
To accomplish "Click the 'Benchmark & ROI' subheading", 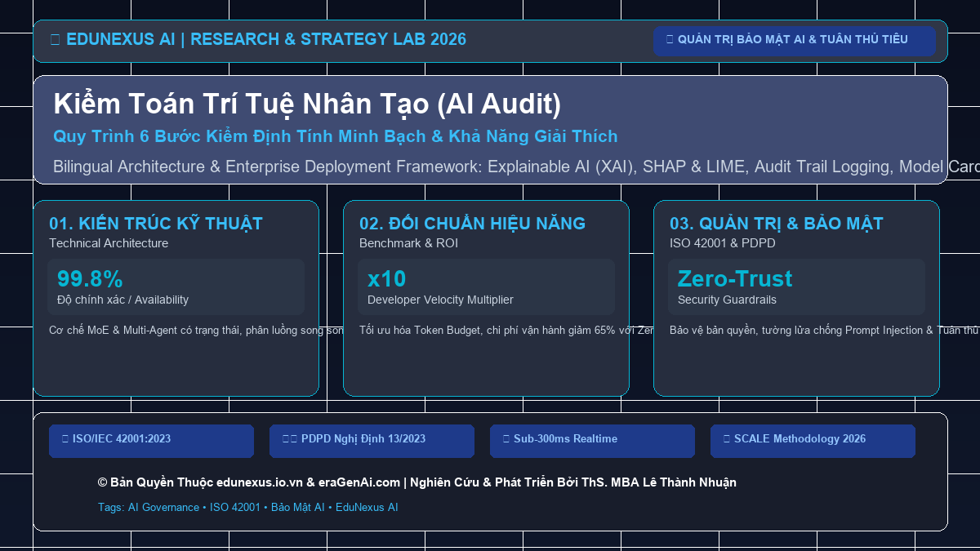I will click(408, 243).
